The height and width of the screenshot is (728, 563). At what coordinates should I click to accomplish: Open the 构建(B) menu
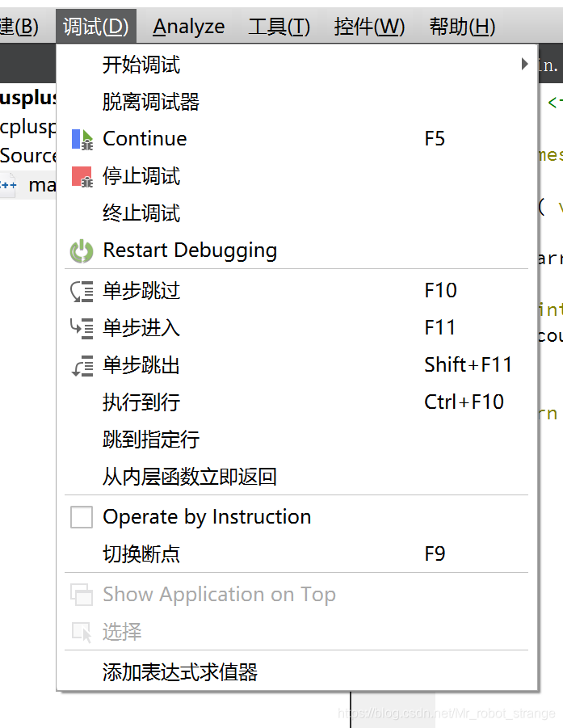tap(19, 27)
